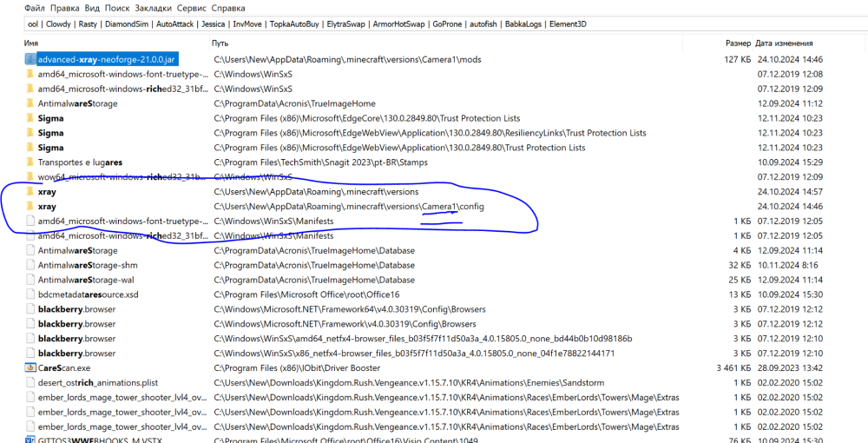Click path ending in Enemies\Sandstorm
The width and height of the screenshot is (868, 443).
click(409, 383)
